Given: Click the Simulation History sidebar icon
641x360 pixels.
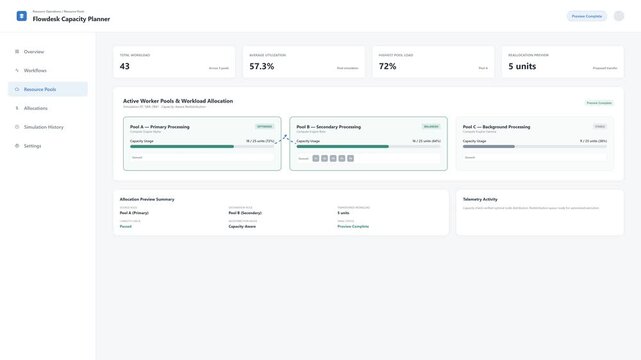Looking at the screenshot, I should pos(17,127).
